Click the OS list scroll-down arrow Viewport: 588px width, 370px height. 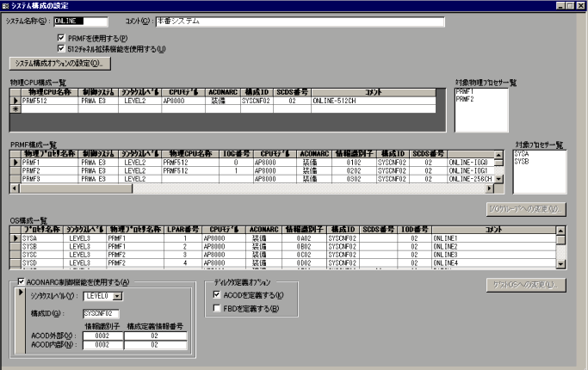[561, 264]
